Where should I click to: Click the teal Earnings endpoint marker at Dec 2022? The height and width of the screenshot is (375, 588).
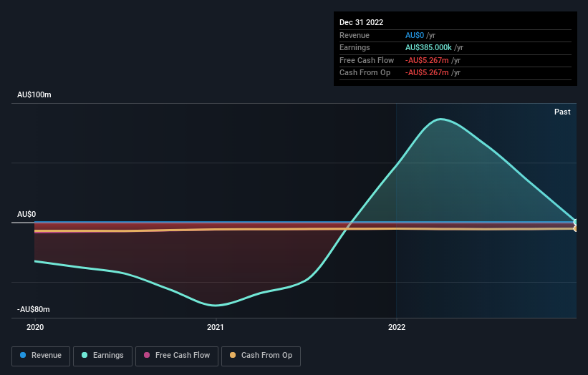tap(576, 222)
